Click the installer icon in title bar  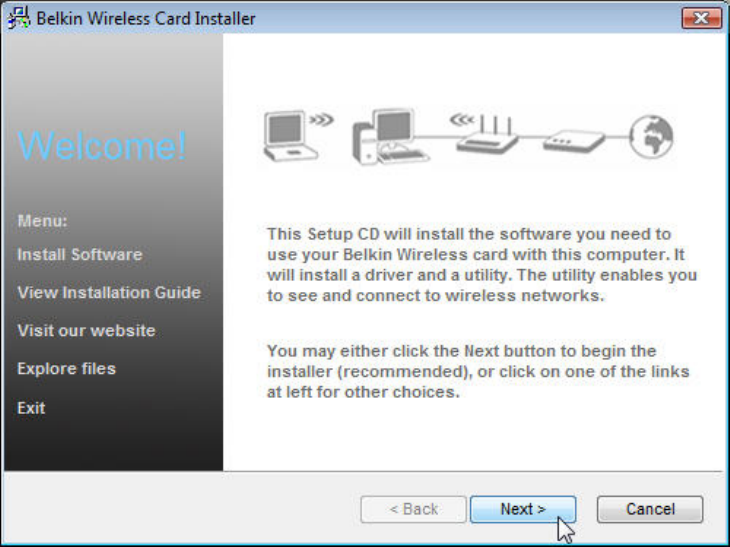pos(19,18)
